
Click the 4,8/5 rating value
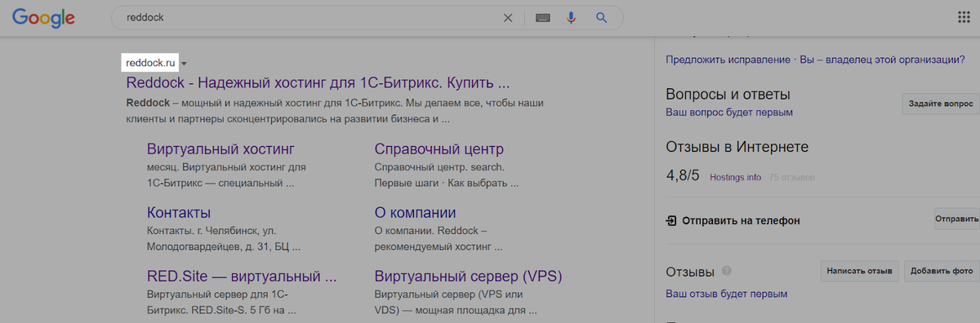(x=683, y=176)
